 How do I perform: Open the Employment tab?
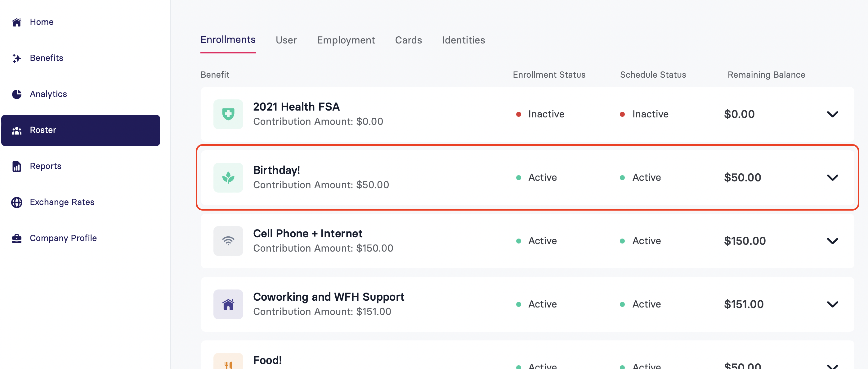(x=346, y=40)
